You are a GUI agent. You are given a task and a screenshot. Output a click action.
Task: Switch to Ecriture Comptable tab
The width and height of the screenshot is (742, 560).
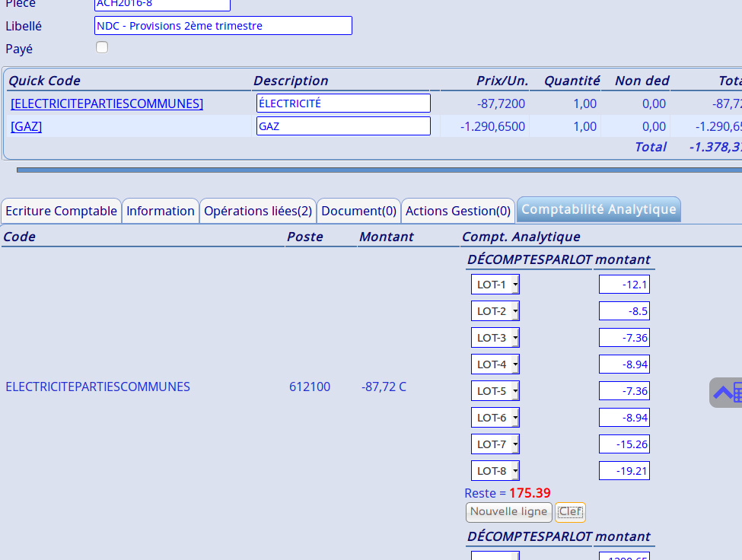click(61, 211)
